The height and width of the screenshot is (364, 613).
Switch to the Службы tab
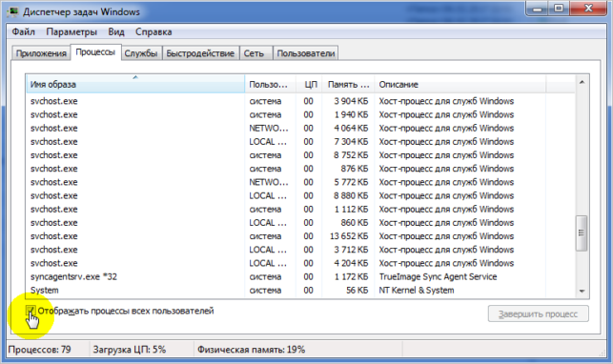141,53
